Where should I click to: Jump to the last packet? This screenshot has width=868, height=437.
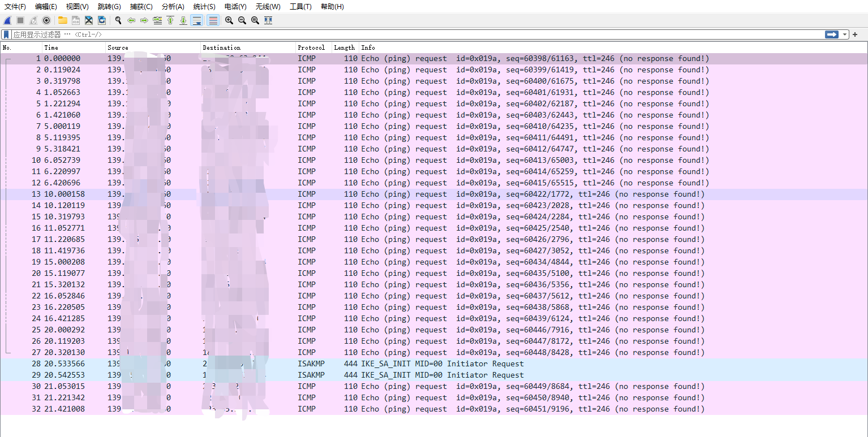point(183,20)
